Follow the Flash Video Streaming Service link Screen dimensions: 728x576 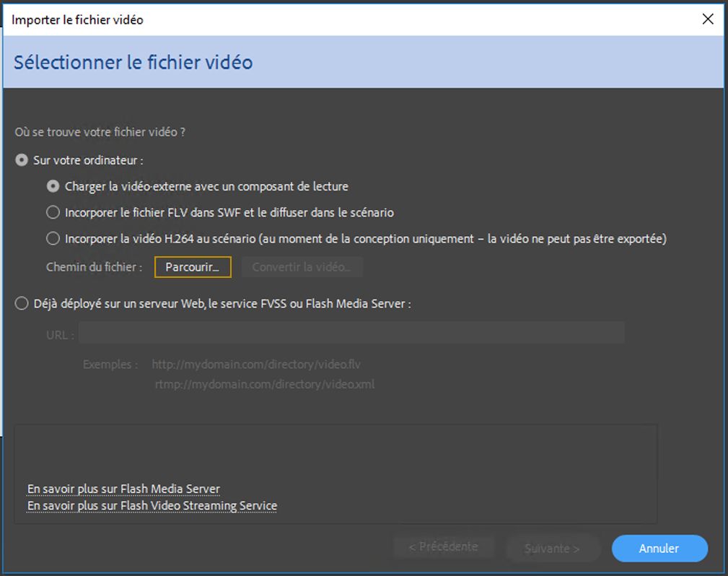152,506
